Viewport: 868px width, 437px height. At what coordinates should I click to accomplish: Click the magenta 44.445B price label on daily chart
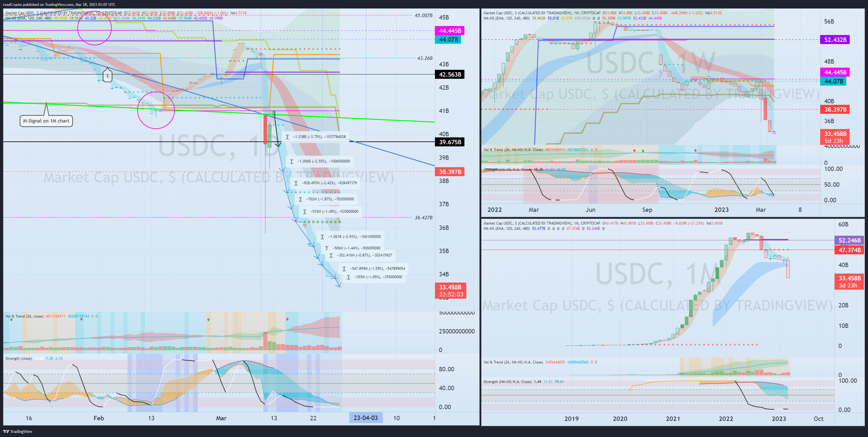pos(450,31)
